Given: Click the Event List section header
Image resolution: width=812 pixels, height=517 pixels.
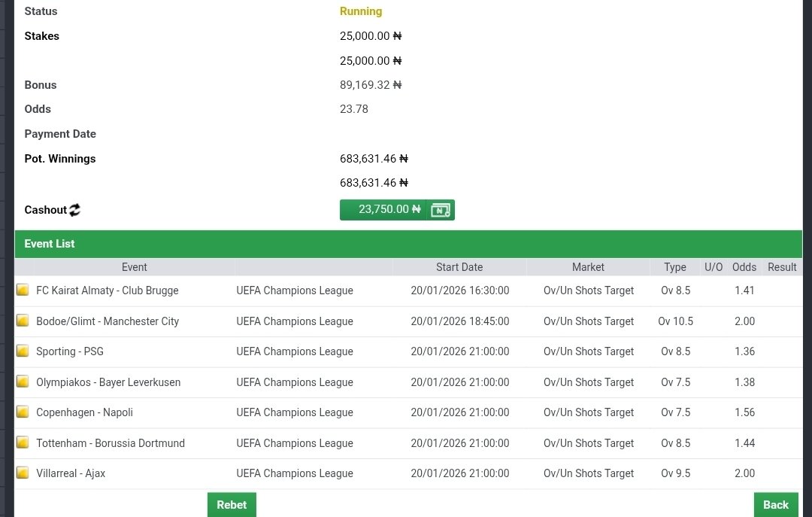Looking at the screenshot, I should click(408, 244).
